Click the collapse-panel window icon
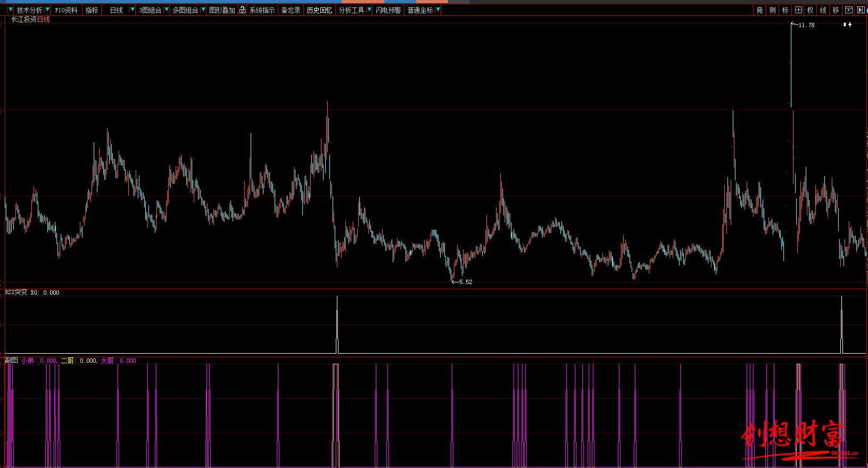The width and height of the screenshot is (868, 468). point(849,10)
